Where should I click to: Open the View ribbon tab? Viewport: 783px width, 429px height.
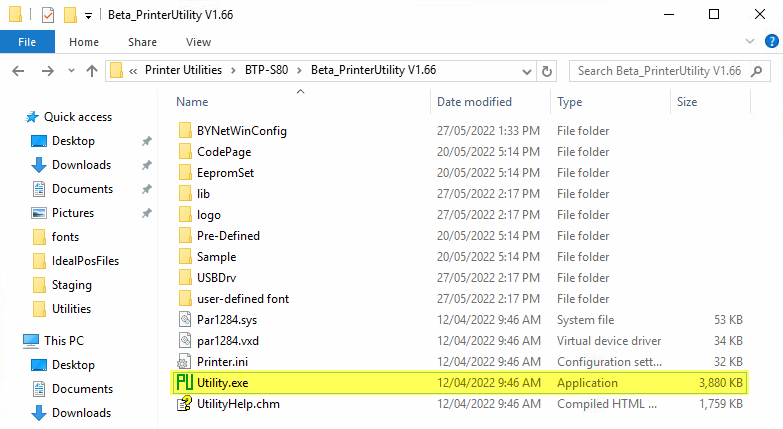(x=198, y=42)
